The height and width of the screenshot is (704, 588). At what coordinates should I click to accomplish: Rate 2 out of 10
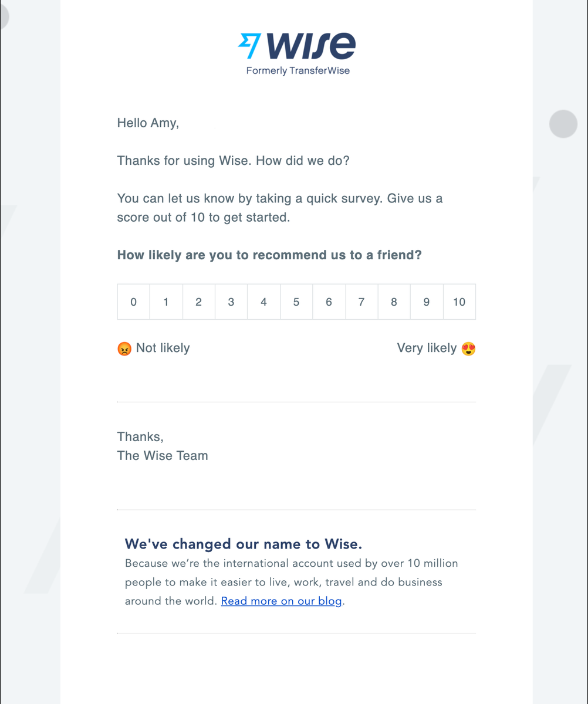[199, 302]
